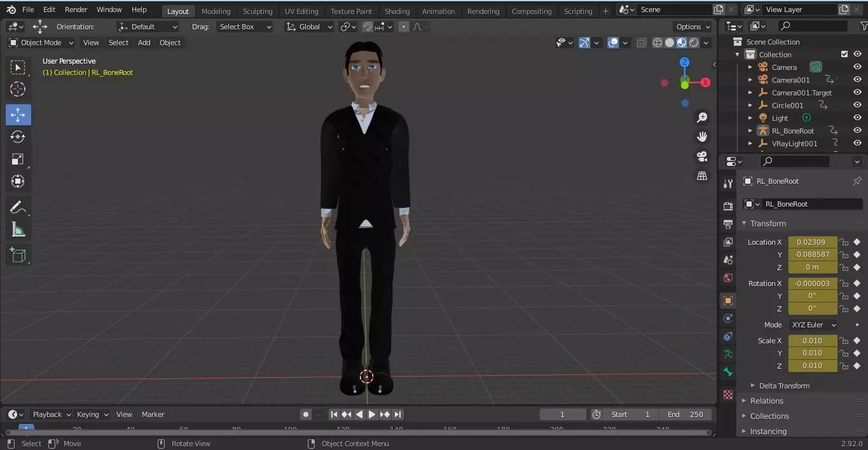Select the Transform tool
Viewport: 868px width, 450px height.
18,181
